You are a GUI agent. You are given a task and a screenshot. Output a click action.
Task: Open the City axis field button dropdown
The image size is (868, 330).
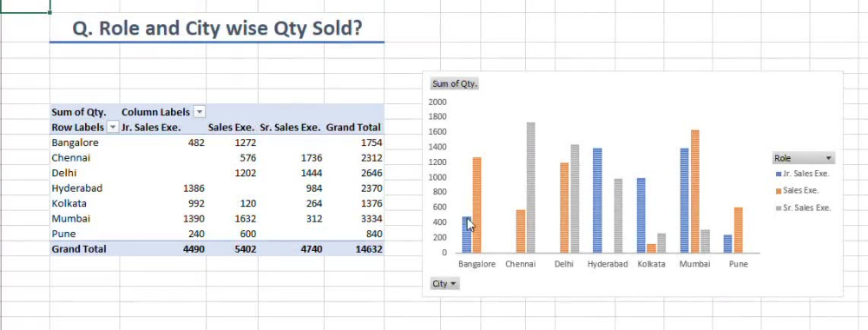click(444, 283)
